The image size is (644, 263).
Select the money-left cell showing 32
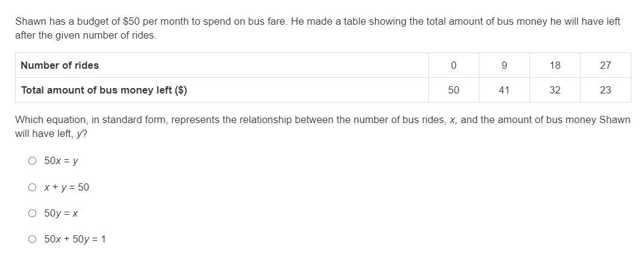tap(555, 90)
